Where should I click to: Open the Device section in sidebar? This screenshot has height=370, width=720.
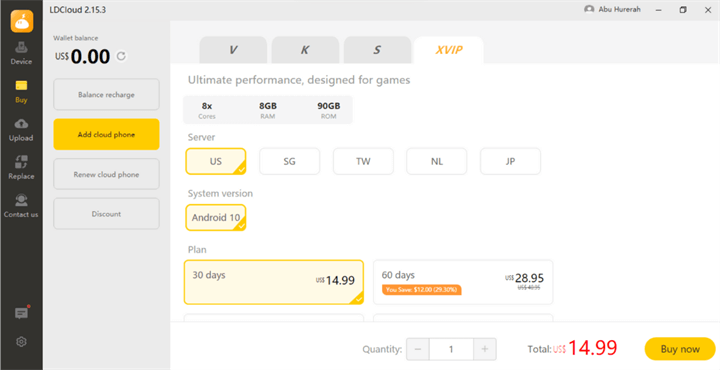[x=21, y=53]
